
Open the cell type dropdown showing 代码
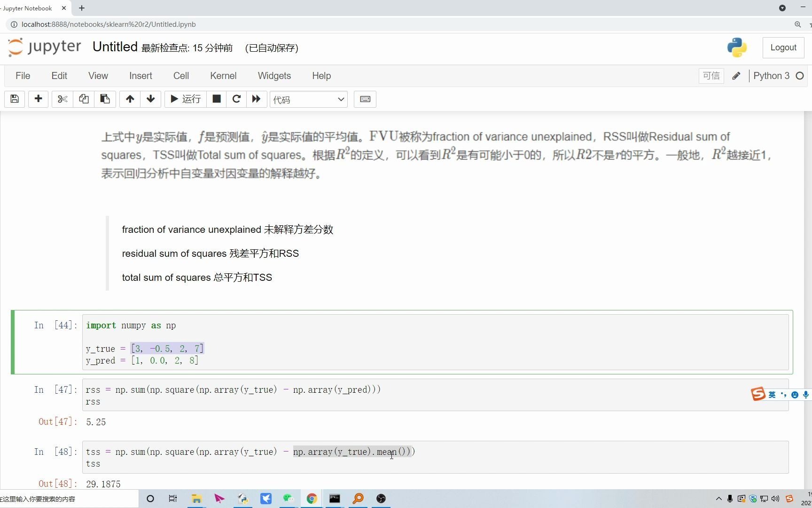pyautogui.click(x=308, y=99)
